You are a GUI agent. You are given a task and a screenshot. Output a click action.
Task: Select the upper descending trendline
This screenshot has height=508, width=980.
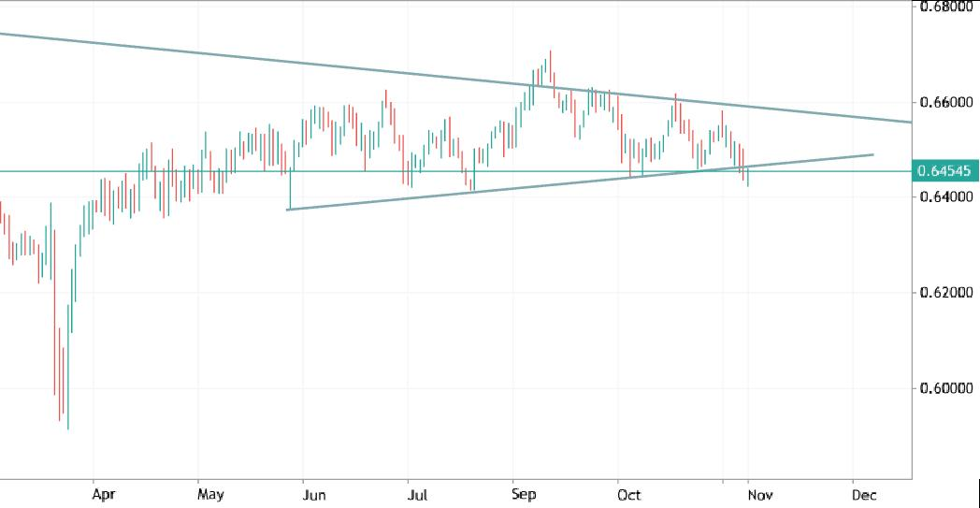(281, 62)
